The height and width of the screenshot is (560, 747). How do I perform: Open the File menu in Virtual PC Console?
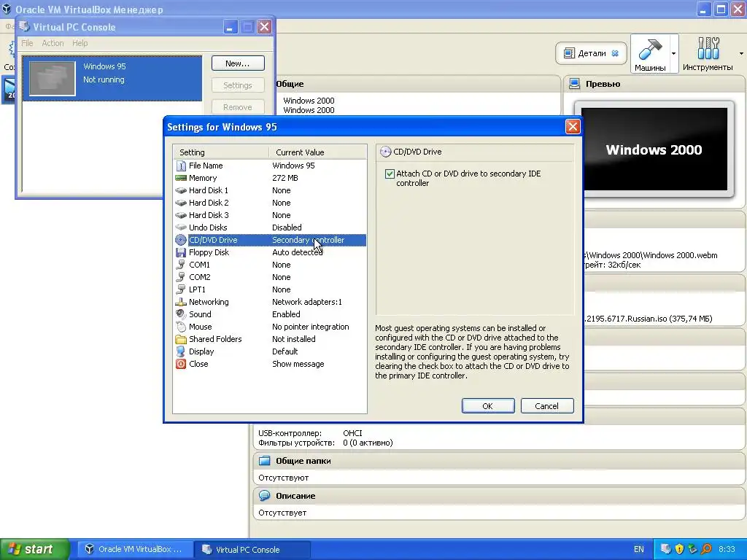pyautogui.click(x=27, y=43)
